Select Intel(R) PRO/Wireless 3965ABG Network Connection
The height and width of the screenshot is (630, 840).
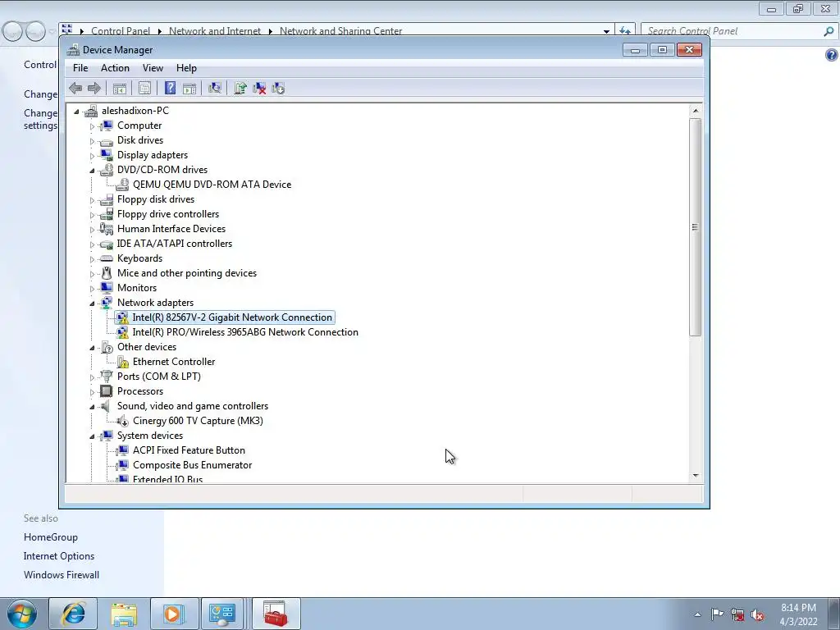245,332
